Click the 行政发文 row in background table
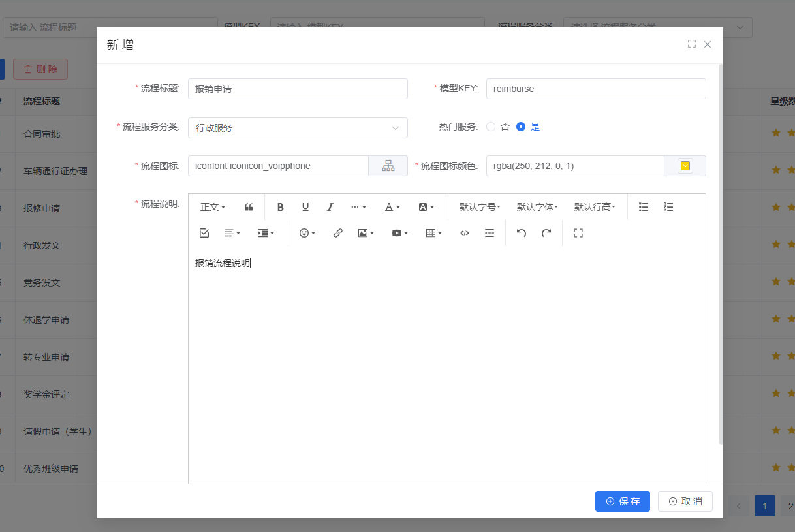 (42, 245)
